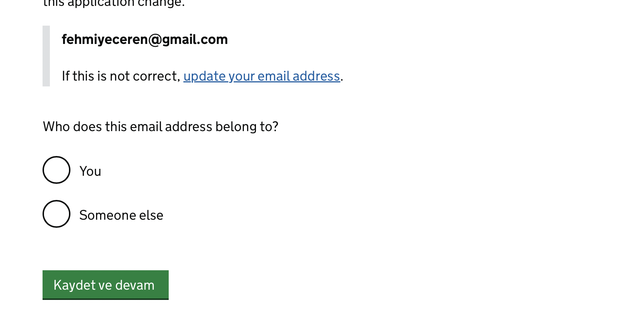Click the partial "this application change" text
Viewport: 644px width, 312px height.
[x=114, y=4]
